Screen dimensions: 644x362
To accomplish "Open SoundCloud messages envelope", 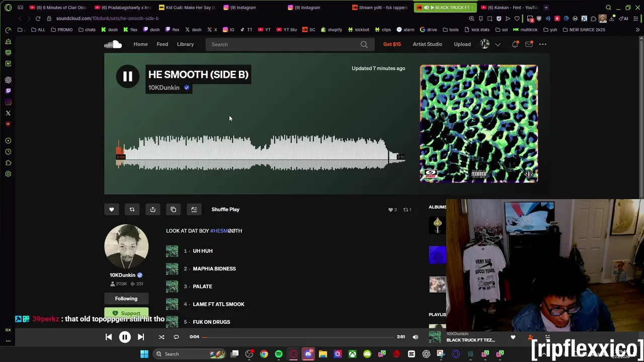I will [529, 44].
